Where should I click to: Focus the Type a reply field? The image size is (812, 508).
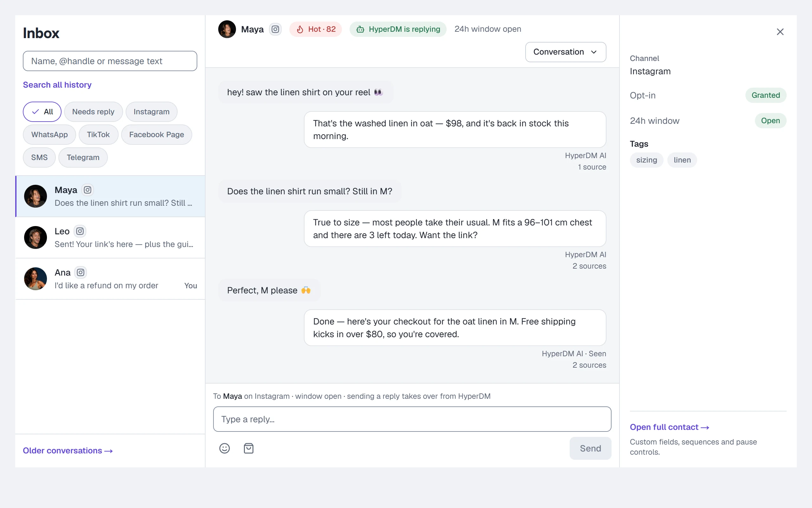coord(412,419)
